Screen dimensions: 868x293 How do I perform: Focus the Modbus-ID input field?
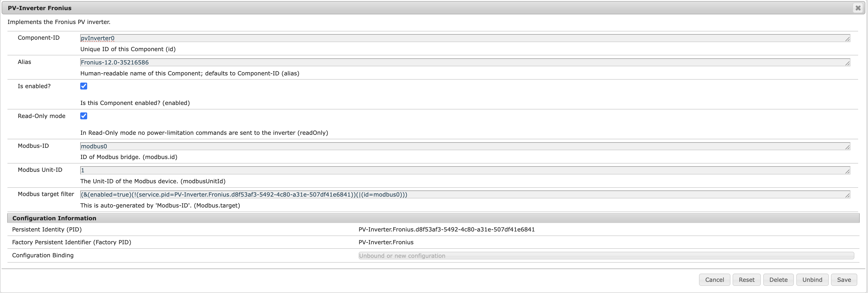click(464, 146)
